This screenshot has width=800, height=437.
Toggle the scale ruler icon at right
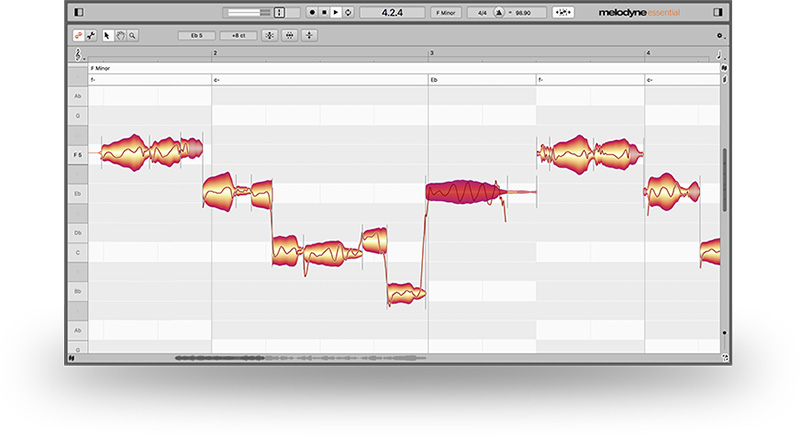(724, 68)
